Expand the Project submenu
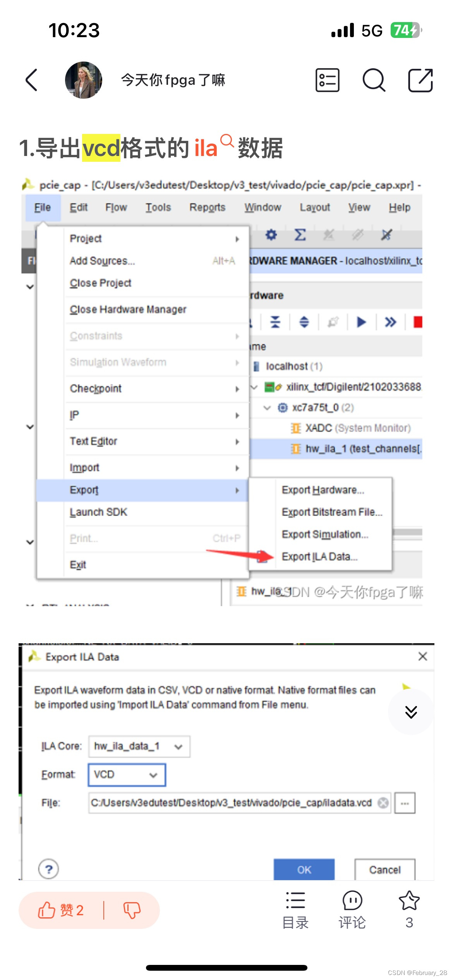The height and width of the screenshot is (980, 453). (142, 238)
